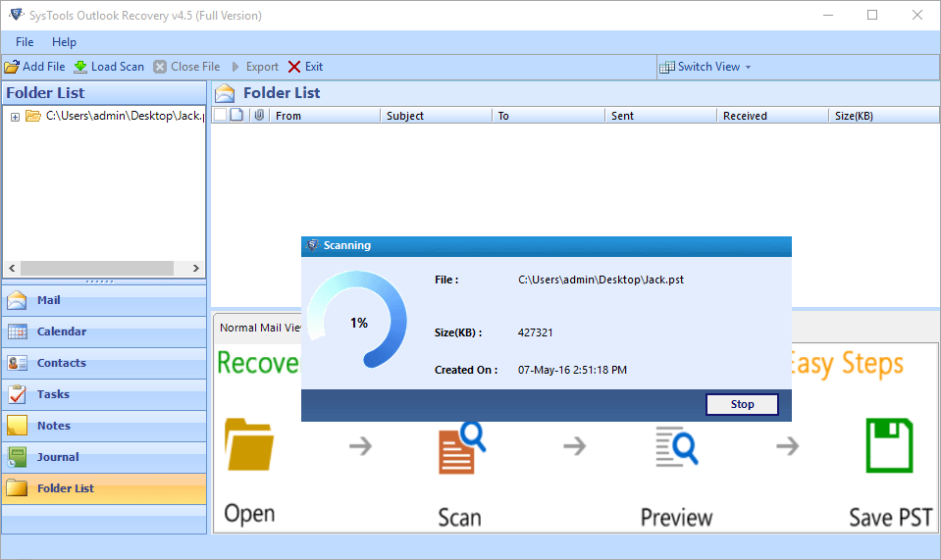Click the file path C:\Users\admin\Desktop\Jack.pst

pyautogui.click(x=601, y=280)
